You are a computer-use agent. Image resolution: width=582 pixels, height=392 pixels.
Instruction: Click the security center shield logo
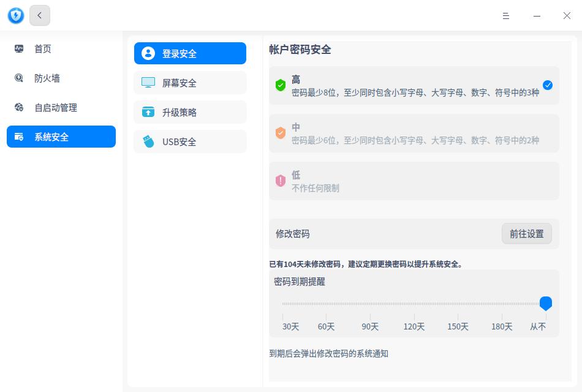tap(15, 15)
